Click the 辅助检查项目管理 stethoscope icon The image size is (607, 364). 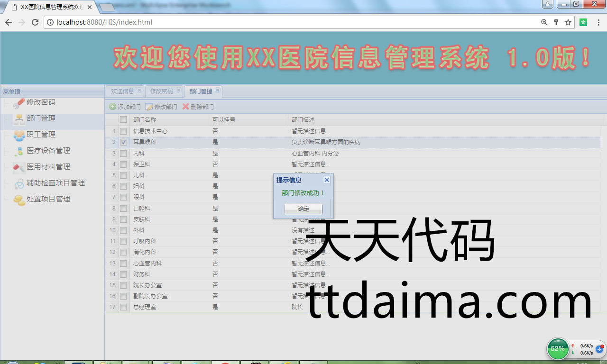pyautogui.click(x=19, y=184)
